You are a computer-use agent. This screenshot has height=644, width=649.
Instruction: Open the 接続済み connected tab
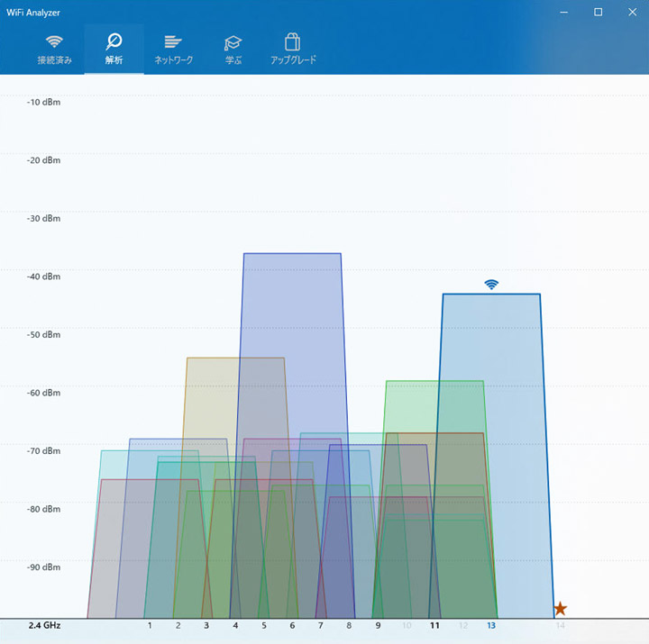[54, 50]
